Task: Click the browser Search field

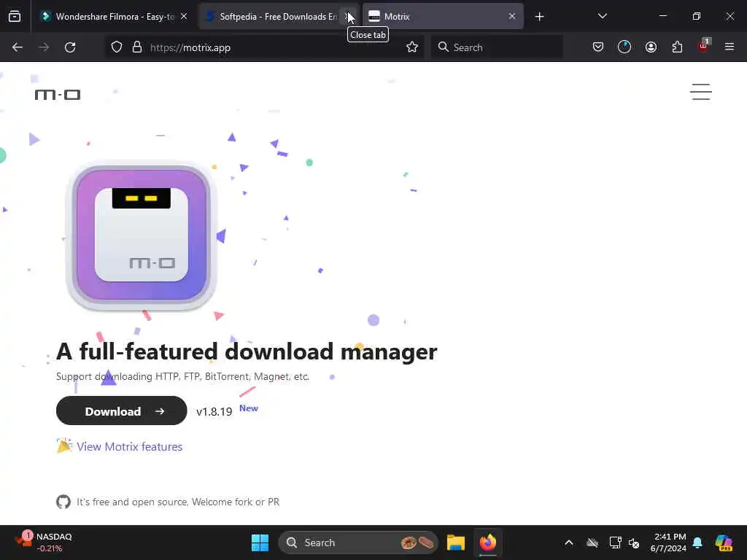Action: (497, 47)
